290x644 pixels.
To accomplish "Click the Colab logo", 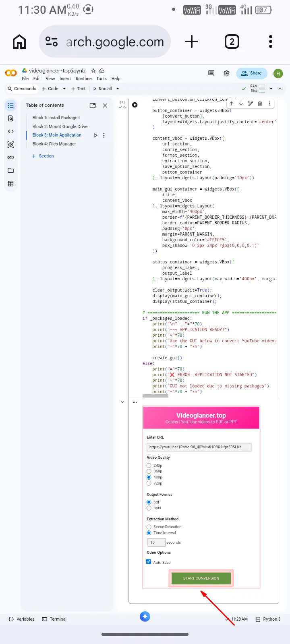I will click(x=11, y=73).
